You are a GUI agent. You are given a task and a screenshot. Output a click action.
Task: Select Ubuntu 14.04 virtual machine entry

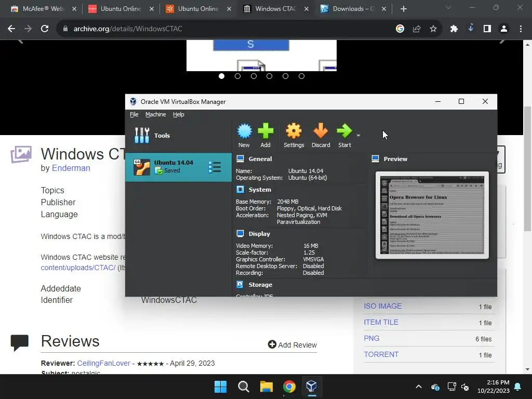179,167
